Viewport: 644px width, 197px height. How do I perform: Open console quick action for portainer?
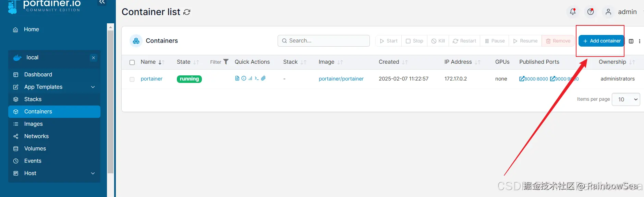257,78
